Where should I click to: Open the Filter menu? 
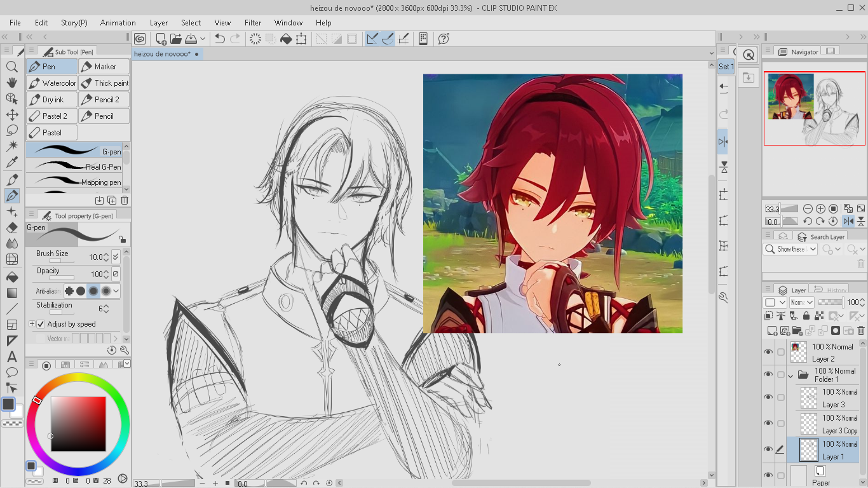point(252,23)
